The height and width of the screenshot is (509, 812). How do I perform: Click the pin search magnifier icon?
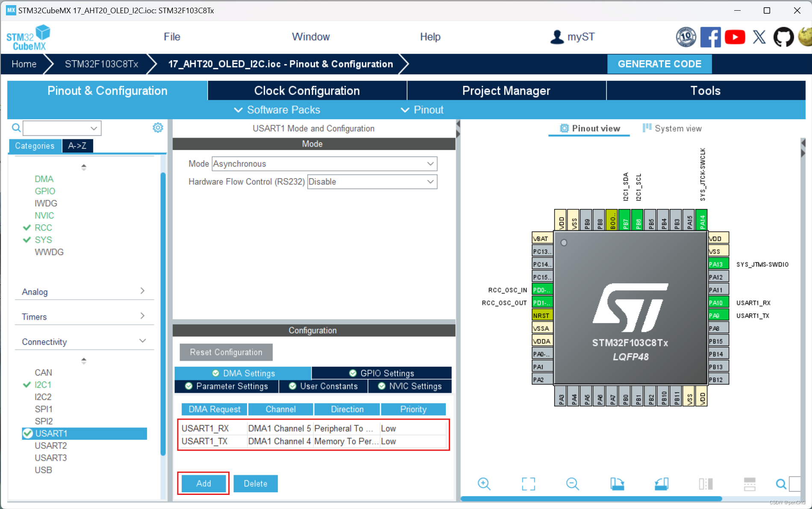[781, 484]
